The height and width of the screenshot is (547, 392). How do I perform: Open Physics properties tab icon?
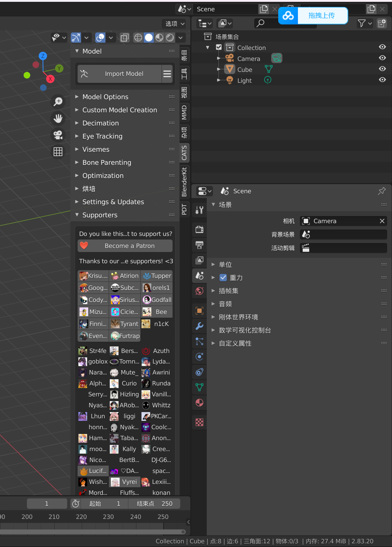(x=199, y=357)
